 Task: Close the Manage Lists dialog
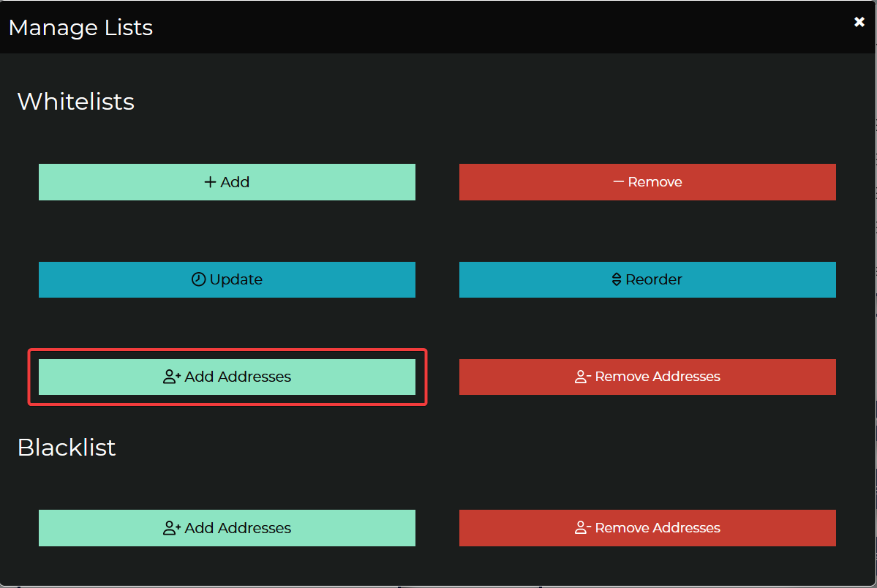click(859, 22)
